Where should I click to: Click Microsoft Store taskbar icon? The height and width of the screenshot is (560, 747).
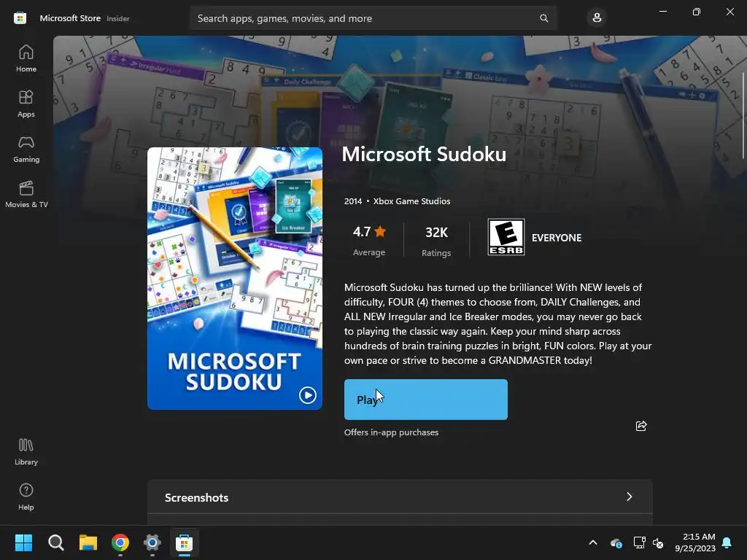coord(185,542)
